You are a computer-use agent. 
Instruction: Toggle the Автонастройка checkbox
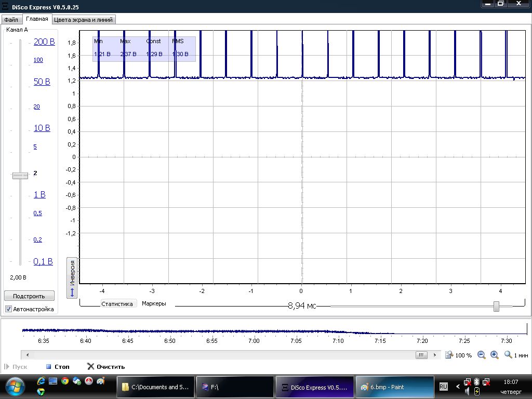8,309
